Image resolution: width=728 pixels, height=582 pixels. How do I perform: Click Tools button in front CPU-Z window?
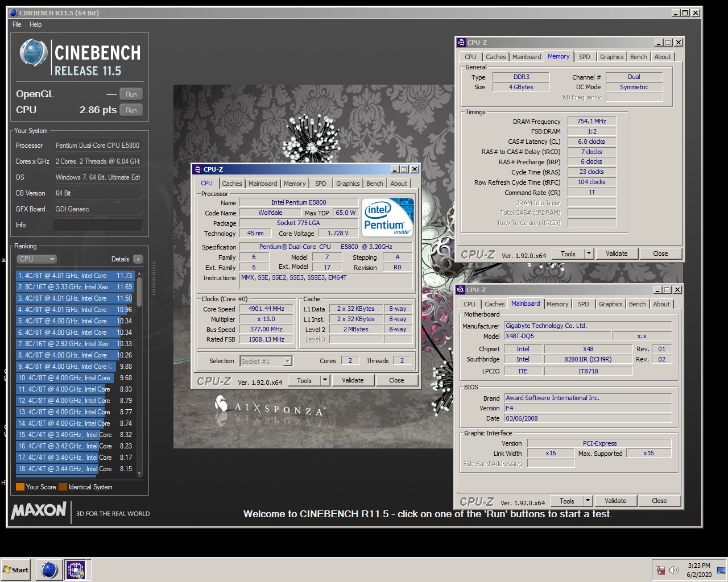pyautogui.click(x=304, y=380)
